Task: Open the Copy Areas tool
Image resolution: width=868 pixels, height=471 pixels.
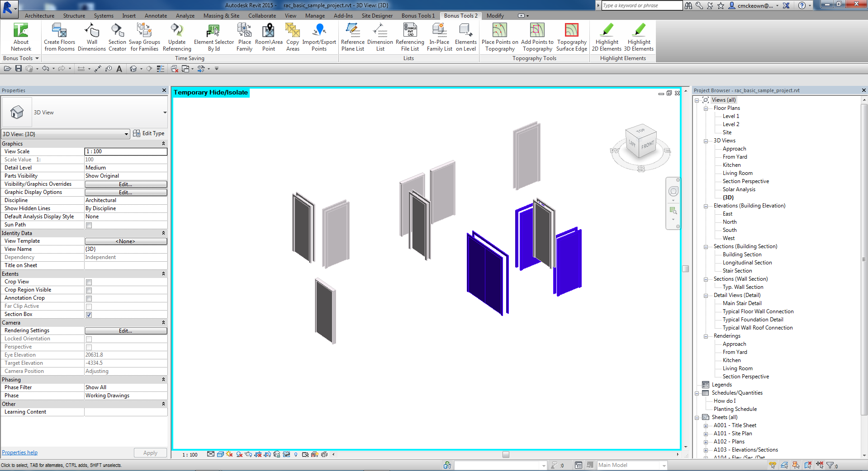Action: point(292,36)
